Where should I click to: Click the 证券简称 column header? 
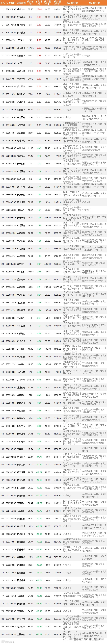(x=21, y=3)
